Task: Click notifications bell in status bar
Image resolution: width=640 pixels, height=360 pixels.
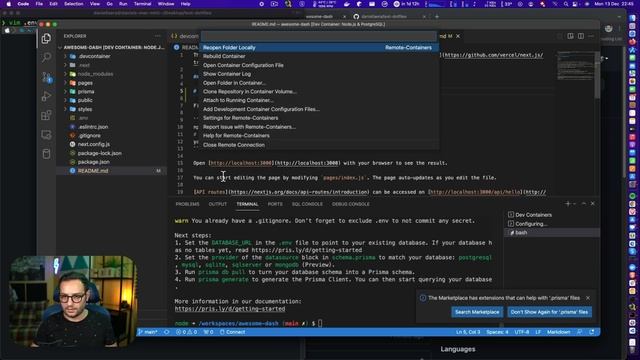Action: tap(592, 332)
